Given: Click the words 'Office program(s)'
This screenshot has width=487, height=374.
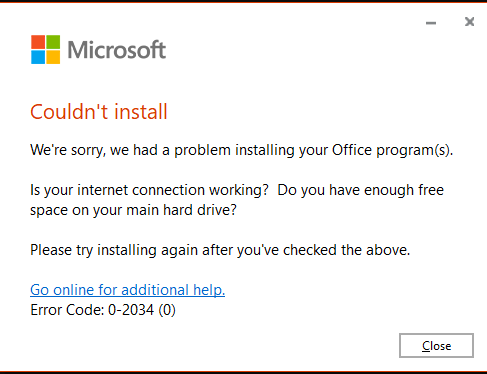Looking at the screenshot, I should (x=392, y=150).
